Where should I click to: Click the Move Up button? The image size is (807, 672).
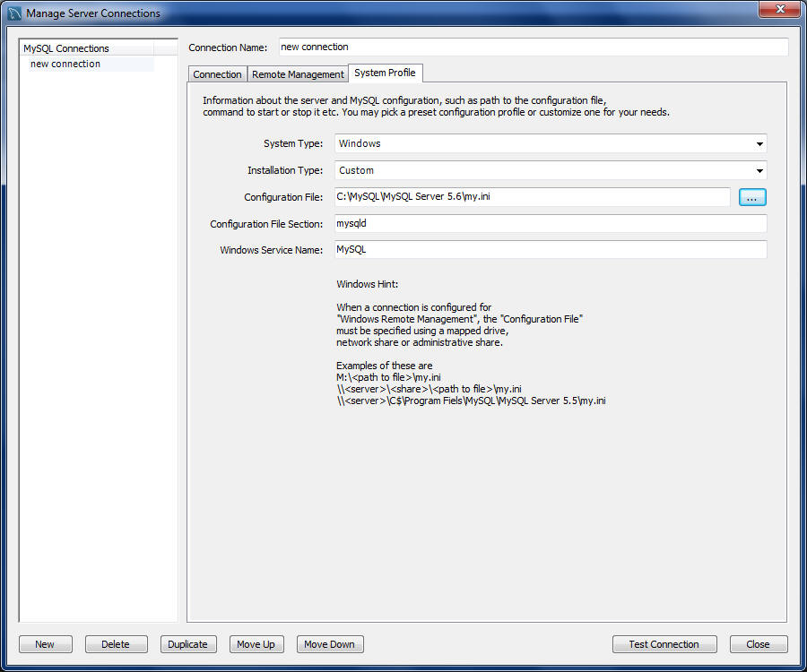(256, 644)
